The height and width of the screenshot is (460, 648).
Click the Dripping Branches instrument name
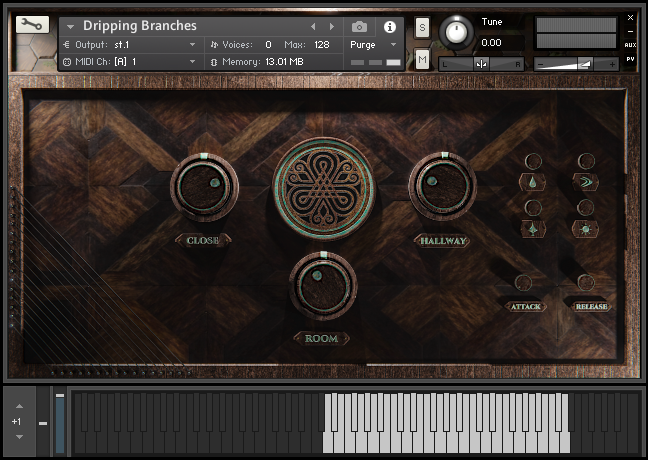(140, 26)
